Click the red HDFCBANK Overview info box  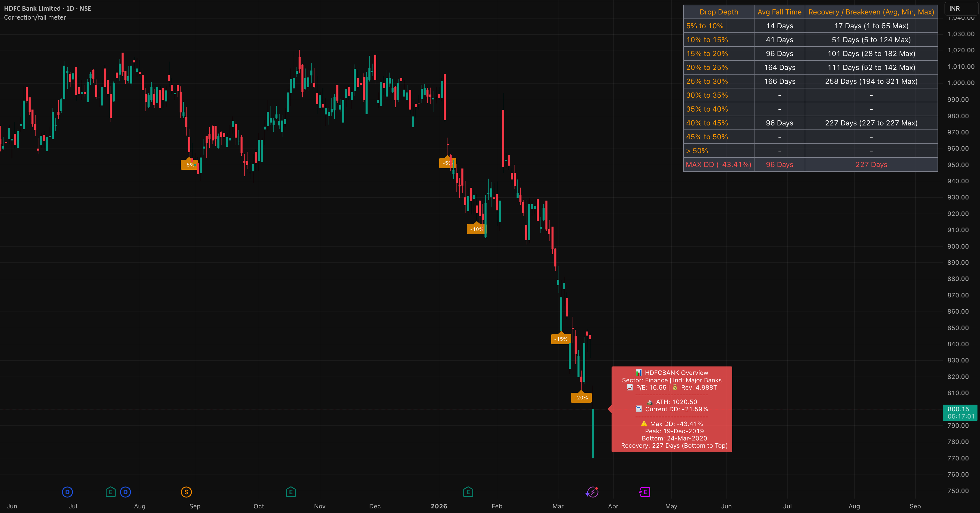pyautogui.click(x=672, y=409)
